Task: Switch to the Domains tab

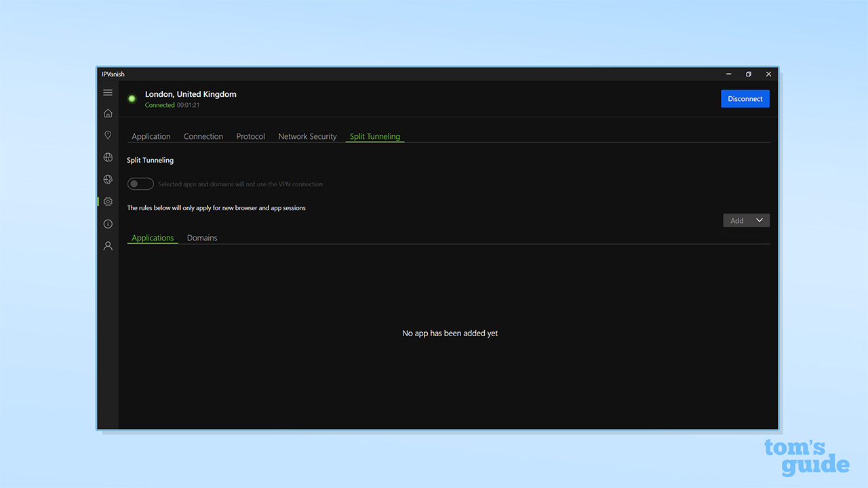Action: [201, 237]
